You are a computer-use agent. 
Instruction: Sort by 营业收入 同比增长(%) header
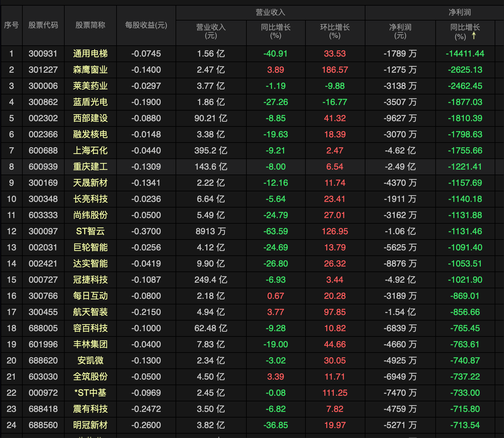coord(276,31)
